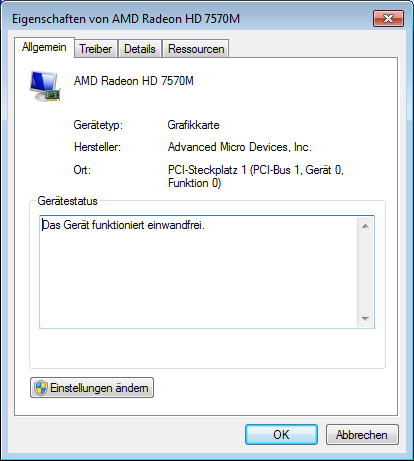This screenshot has width=414, height=461.
Task: Confirm the dialog with OK
Action: (x=281, y=435)
